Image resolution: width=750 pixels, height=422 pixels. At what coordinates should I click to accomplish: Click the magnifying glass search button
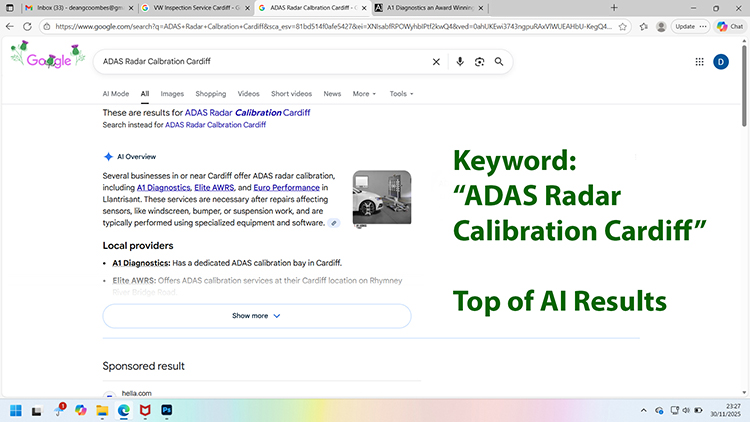[x=500, y=62]
